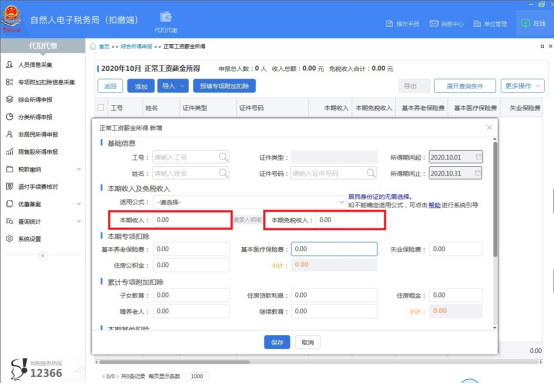Click 展开查询条件 button
Viewport: 554px width, 384px height.
pos(465,86)
